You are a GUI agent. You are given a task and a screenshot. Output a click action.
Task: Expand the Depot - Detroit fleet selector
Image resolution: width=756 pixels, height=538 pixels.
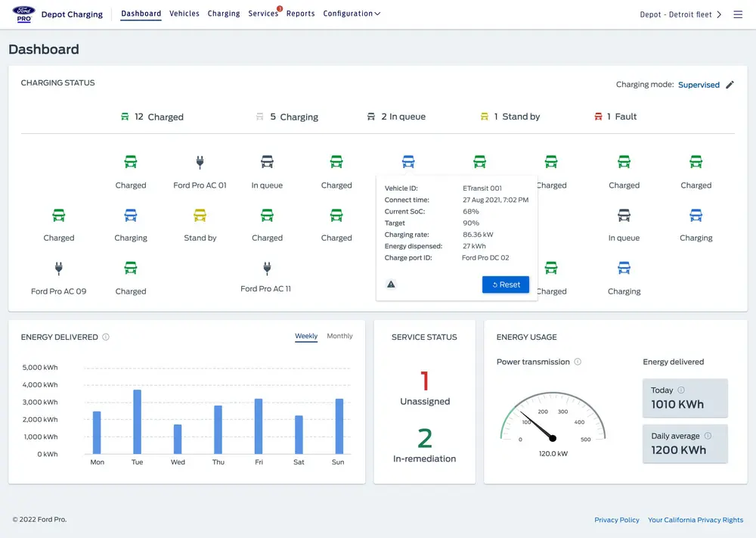coord(680,14)
